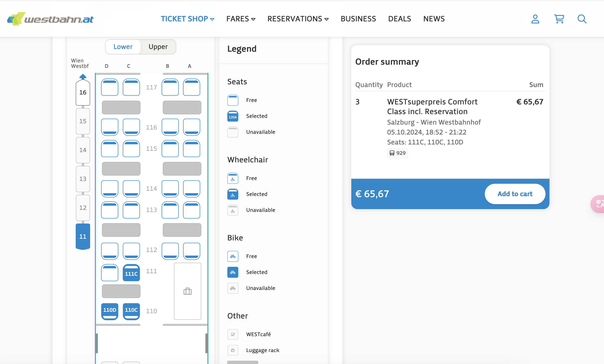The height and width of the screenshot is (364, 604).
Task: Click the selected wheelchair legend icon
Action: tap(233, 194)
